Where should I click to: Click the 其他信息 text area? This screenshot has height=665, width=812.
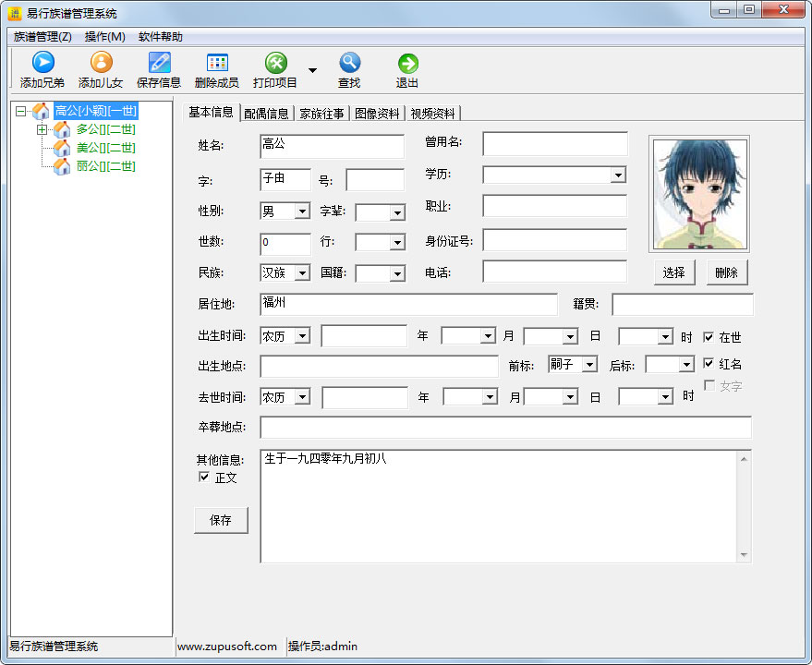click(498, 506)
